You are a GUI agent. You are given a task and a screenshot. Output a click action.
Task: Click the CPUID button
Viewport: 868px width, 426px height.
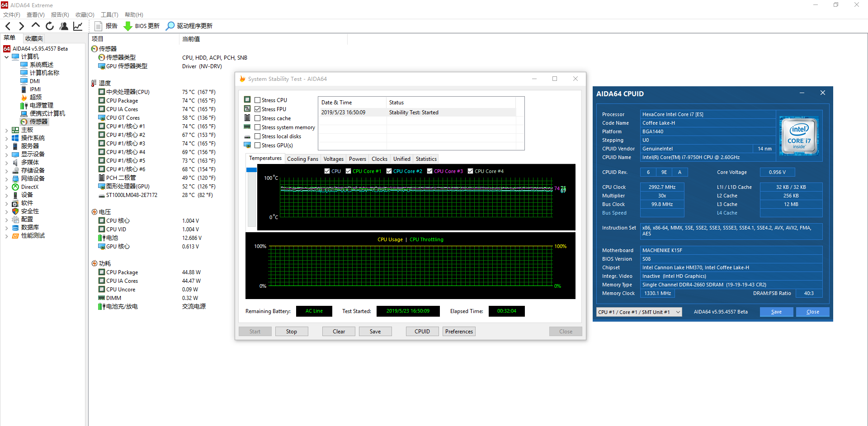click(422, 332)
